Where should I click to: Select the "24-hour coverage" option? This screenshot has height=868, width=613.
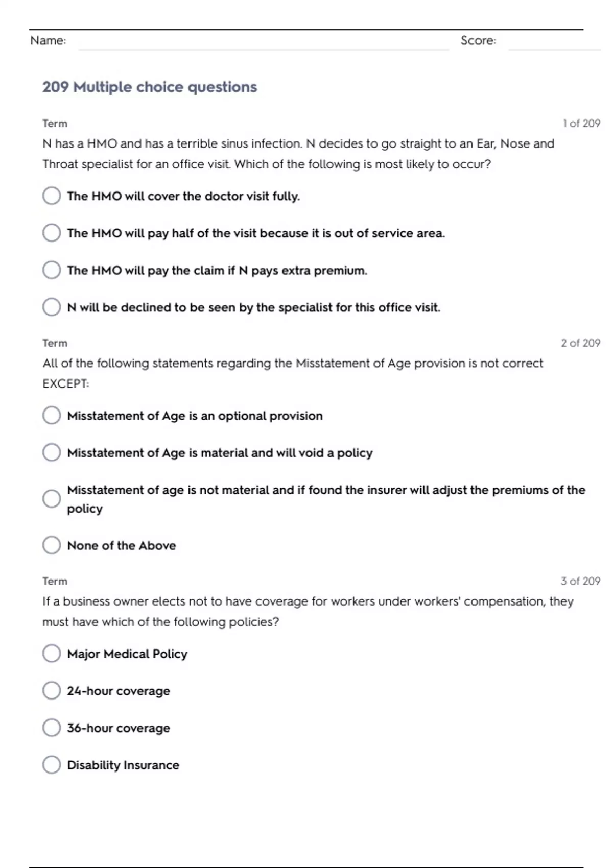click(x=52, y=691)
